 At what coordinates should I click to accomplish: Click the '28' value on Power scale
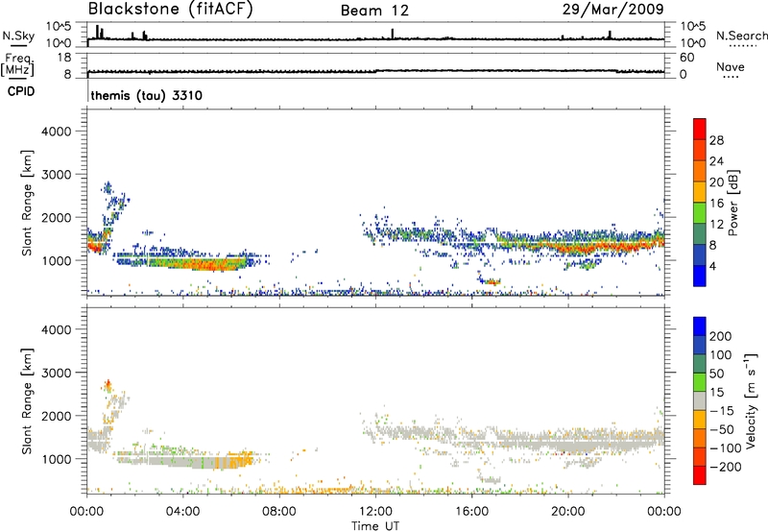tap(716, 140)
